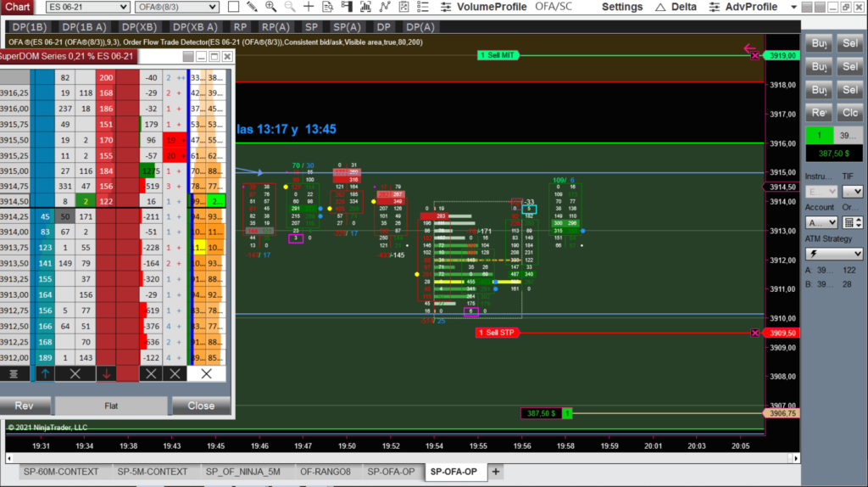Viewport: 868px width, 487px height.
Task: Click the OFA/SC toolbar button
Action: pos(554,7)
